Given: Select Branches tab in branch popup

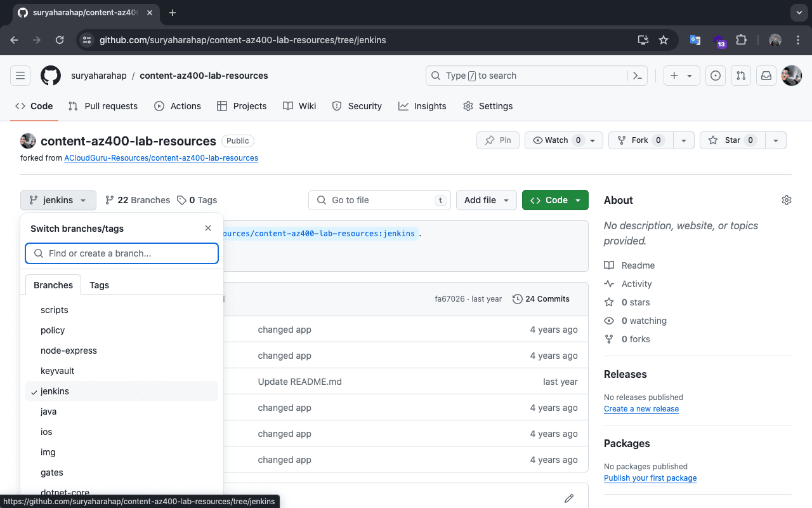Looking at the screenshot, I should [x=53, y=285].
